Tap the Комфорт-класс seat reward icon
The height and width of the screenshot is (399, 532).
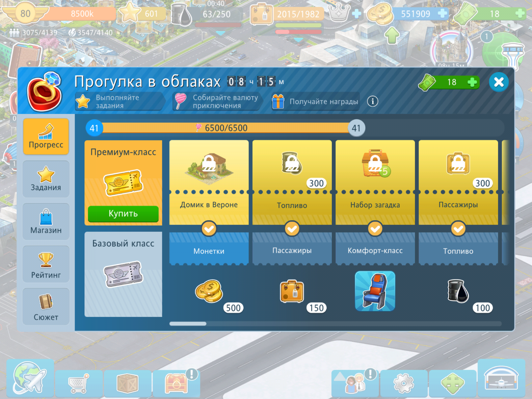pyautogui.click(x=375, y=291)
